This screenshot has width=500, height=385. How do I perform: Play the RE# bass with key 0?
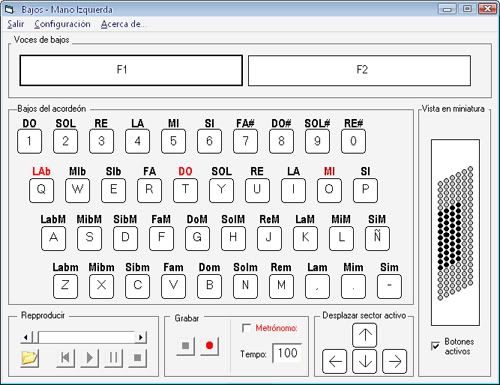pos(354,141)
